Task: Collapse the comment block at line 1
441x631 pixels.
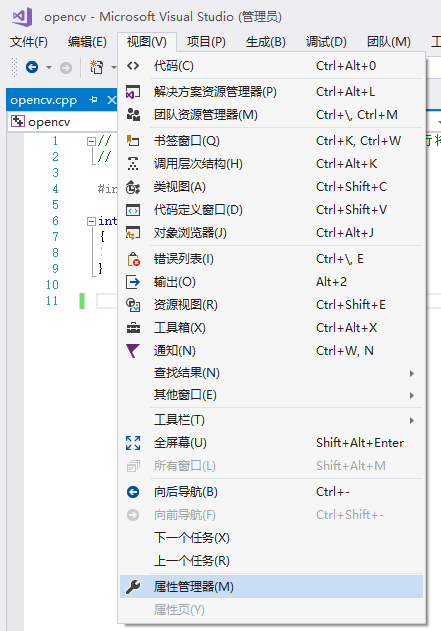Action: [x=91, y=141]
